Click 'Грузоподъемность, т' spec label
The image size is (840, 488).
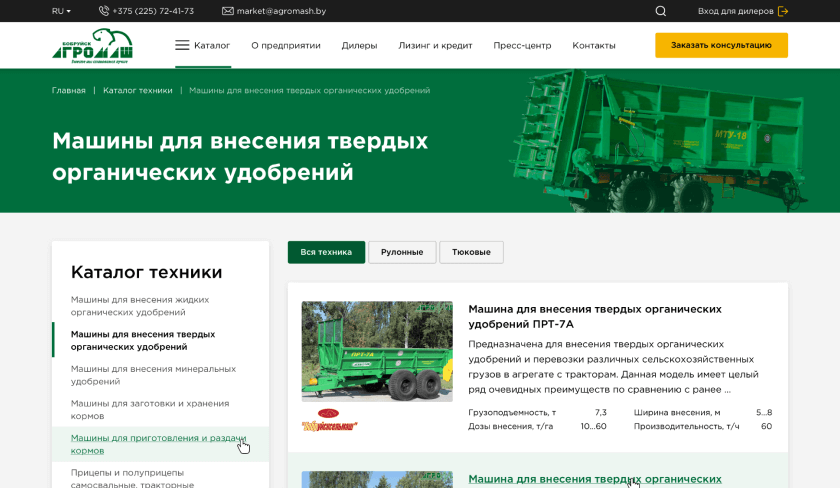click(x=512, y=412)
